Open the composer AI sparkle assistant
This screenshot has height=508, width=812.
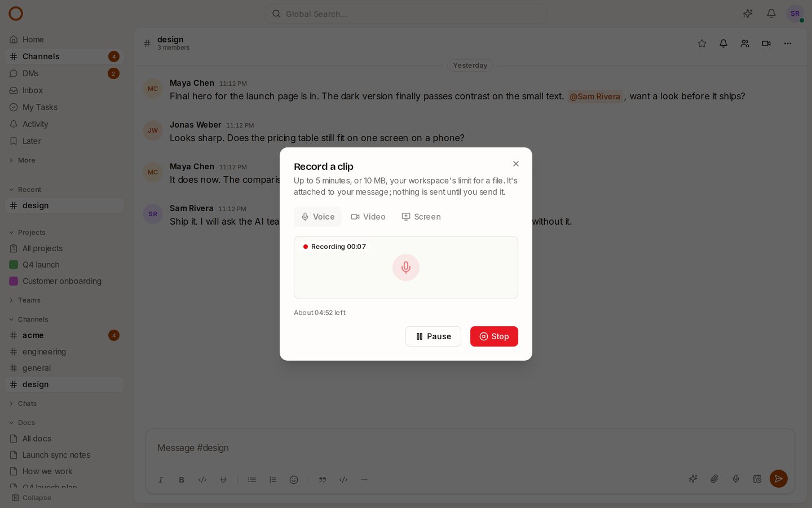click(x=693, y=479)
